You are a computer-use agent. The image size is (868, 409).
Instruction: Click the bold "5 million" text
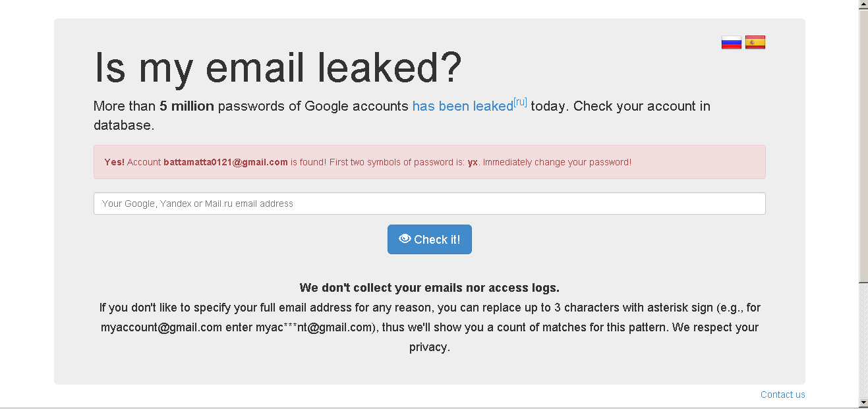[187, 106]
